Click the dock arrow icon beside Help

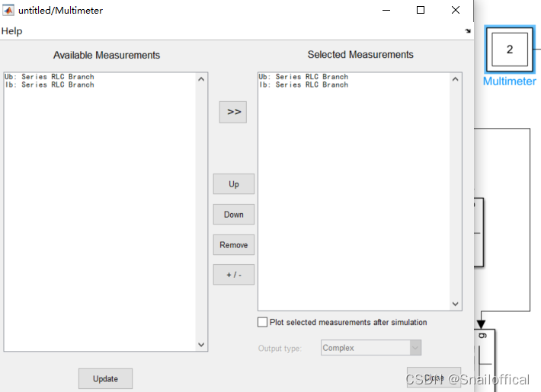coord(468,31)
